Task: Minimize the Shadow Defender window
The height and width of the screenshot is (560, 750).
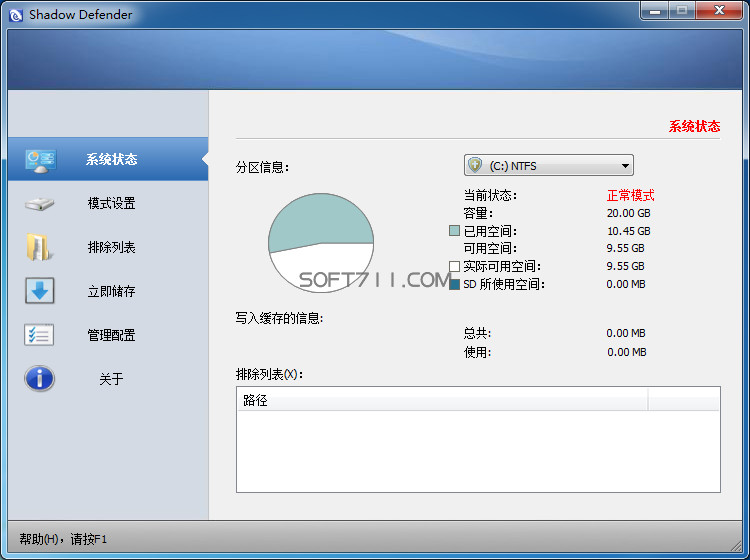Action: click(655, 11)
